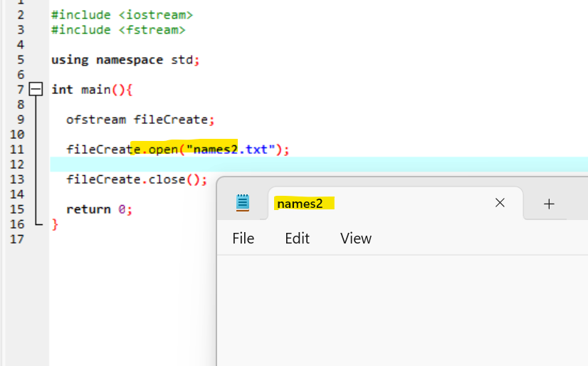Image resolution: width=588 pixels, height=366 pixels.
Task: Click line number 17 in the margin
Action: coord(17,239)
